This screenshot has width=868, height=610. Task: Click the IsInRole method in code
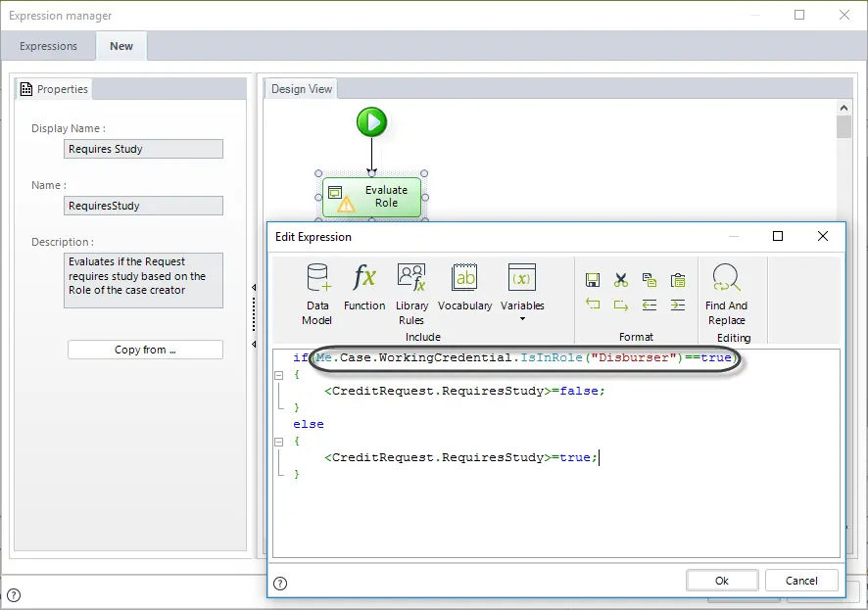(x=552, y=357)
